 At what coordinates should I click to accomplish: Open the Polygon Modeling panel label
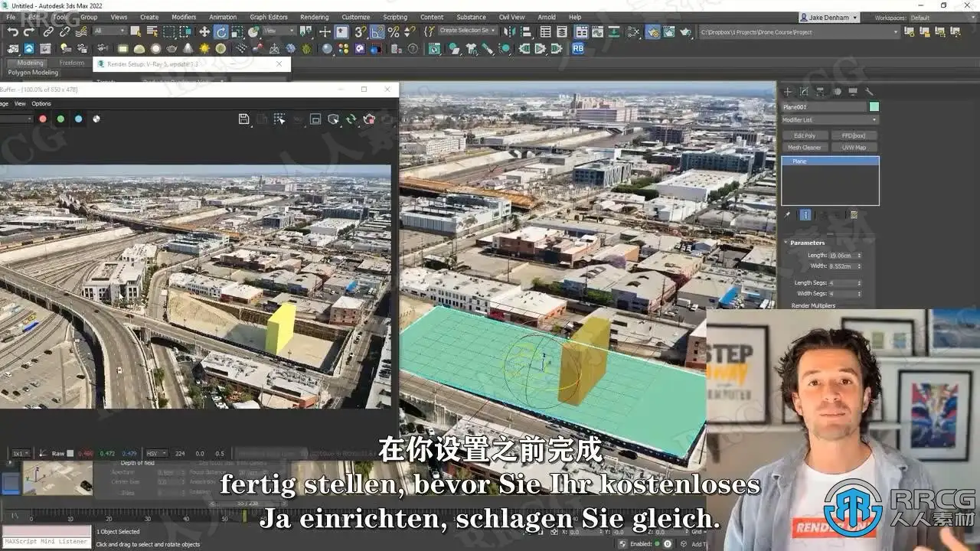[33, 73]
